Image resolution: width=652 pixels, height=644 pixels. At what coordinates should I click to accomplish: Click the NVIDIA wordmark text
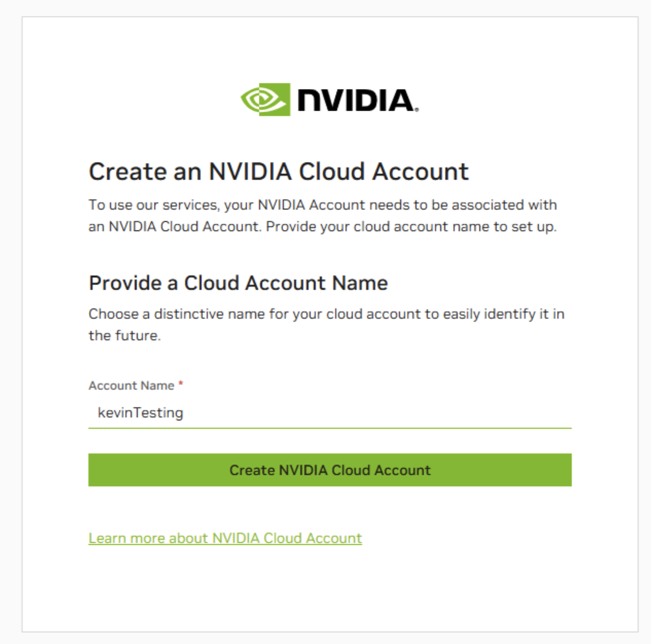coord(355,100)
